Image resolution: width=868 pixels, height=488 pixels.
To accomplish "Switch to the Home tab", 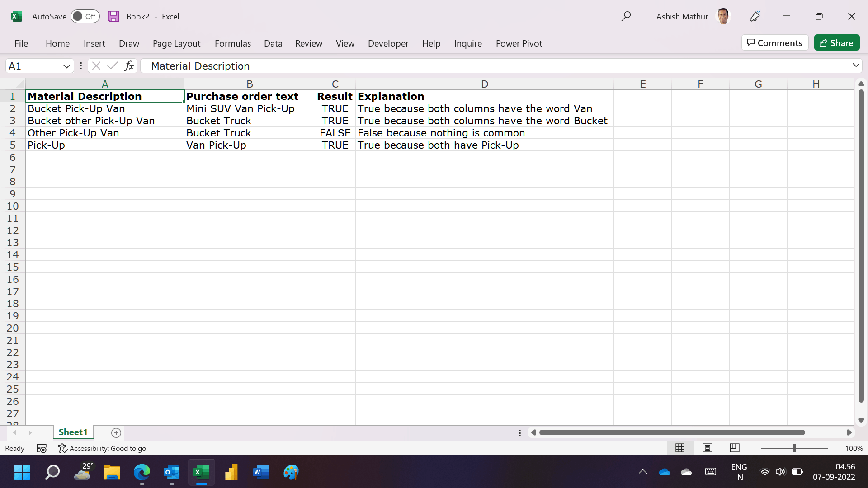I will 57,43.
